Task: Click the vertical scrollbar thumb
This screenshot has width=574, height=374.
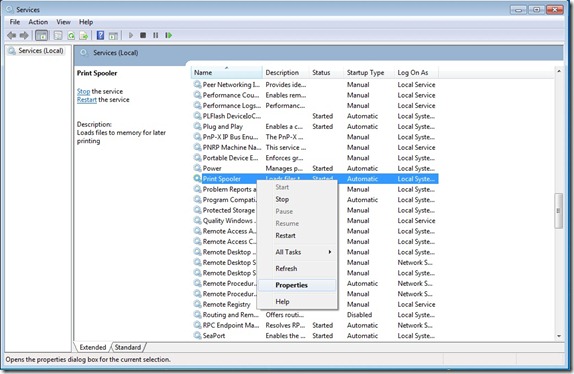Action: (559, 211)
